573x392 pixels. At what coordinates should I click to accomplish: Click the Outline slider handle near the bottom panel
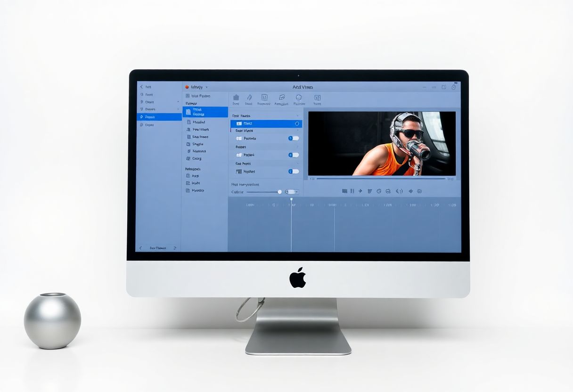pyautogui.click(x=279, y=192)
